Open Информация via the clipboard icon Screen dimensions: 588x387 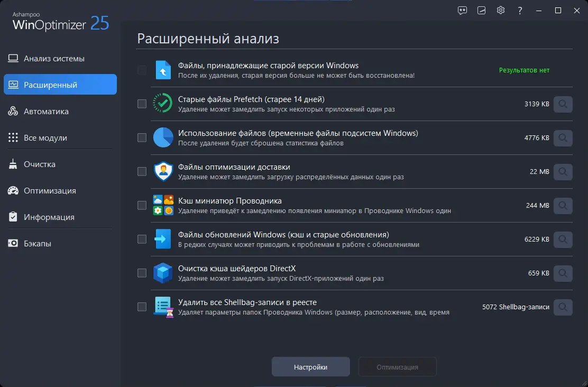[x=14, y=217]
